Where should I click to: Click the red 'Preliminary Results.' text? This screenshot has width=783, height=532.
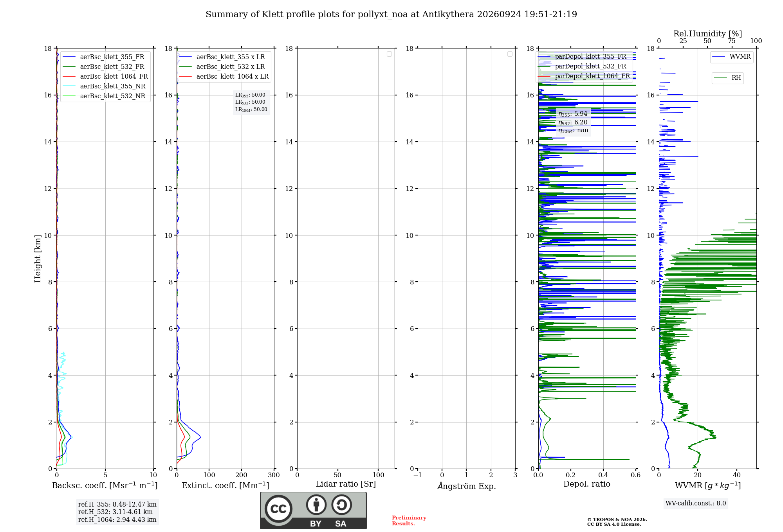click(409, 521)
